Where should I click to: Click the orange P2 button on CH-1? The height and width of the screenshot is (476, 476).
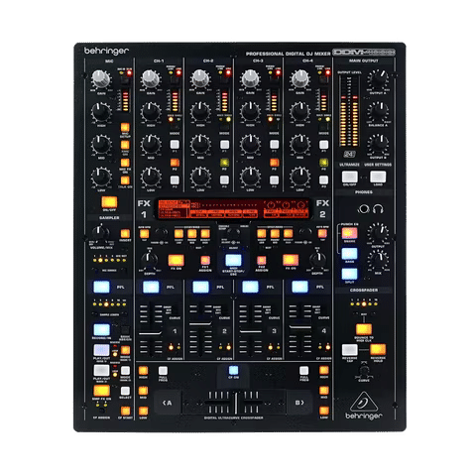point(175,163)
